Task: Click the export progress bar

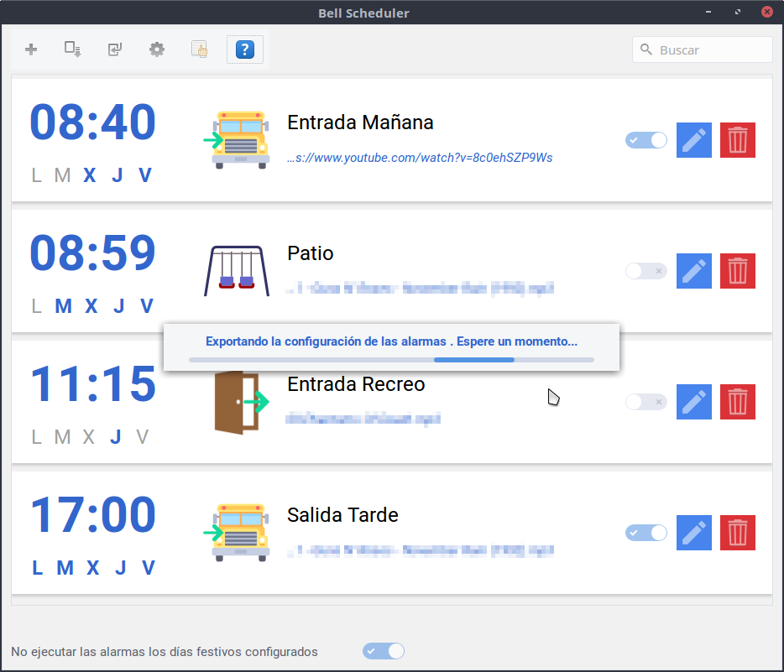Action: (391, 360)
